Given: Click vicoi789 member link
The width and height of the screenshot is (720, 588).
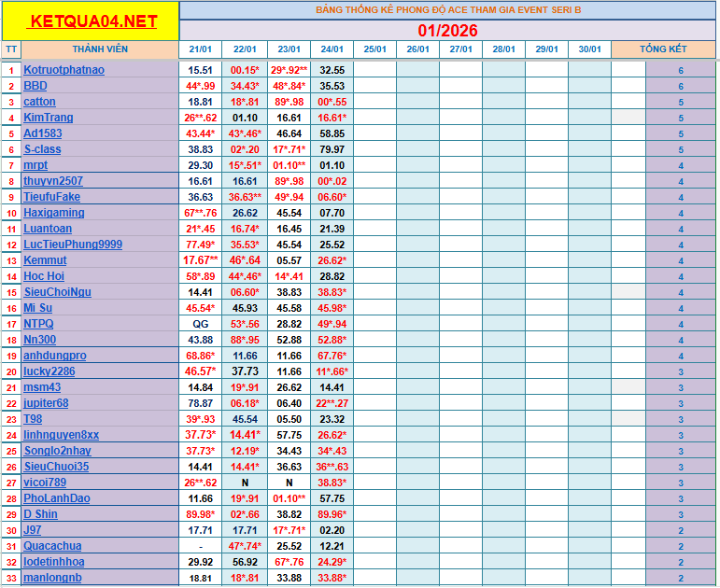Looking at the screenshot, I should (x=45, y=483).
